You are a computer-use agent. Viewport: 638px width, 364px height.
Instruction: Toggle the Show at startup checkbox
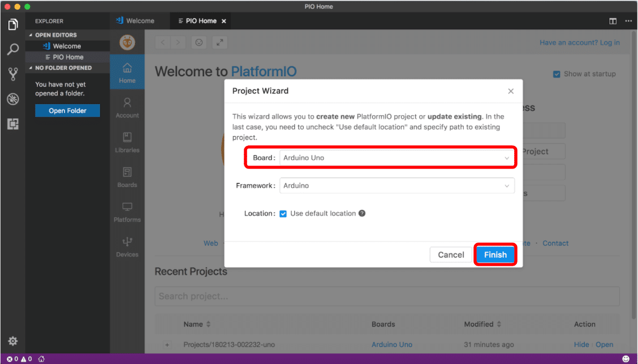(x=556, y=74)
